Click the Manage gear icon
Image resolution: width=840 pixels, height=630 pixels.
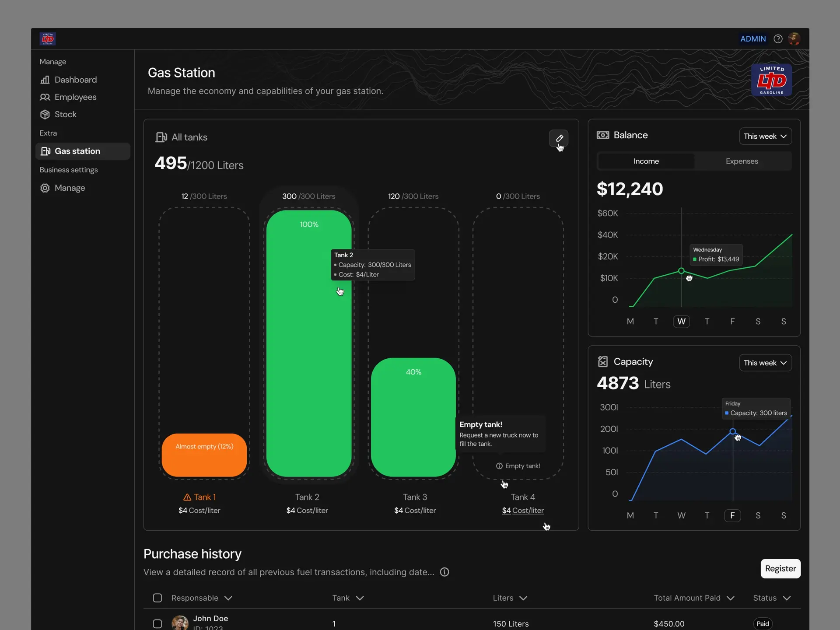[x=45, y=188]
